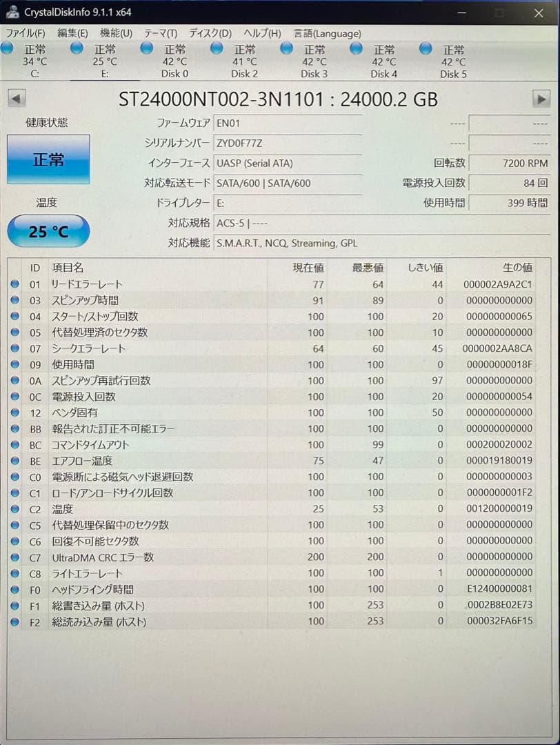
Task: Switch to Disk 5 via its status icon
Action: coord(426,48)
